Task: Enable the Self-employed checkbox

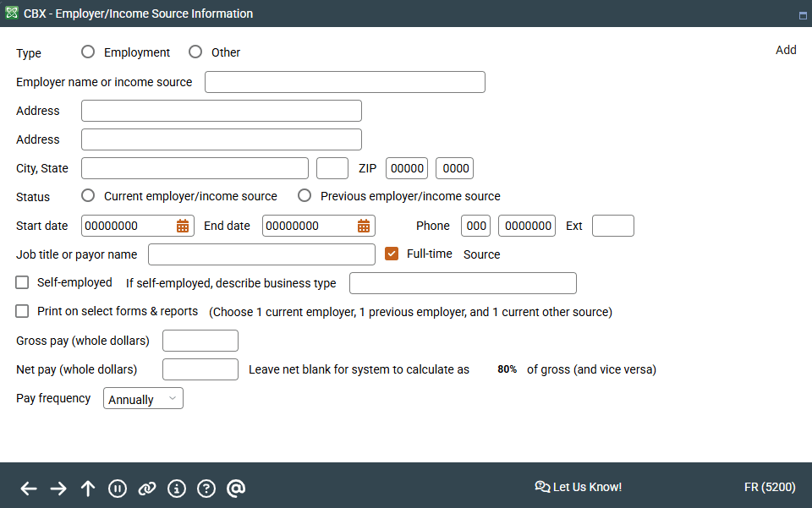Action: click(21, 281)
